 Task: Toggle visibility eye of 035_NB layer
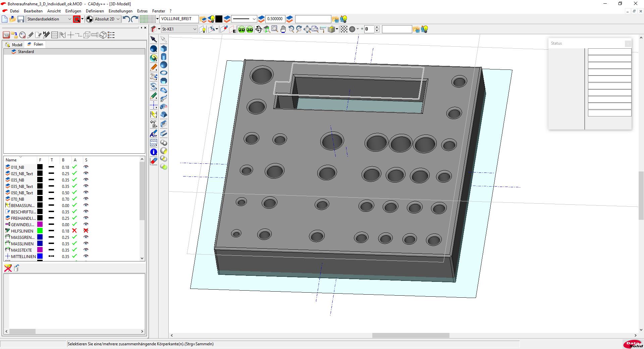pyautogui.click(x=86, y=180)
